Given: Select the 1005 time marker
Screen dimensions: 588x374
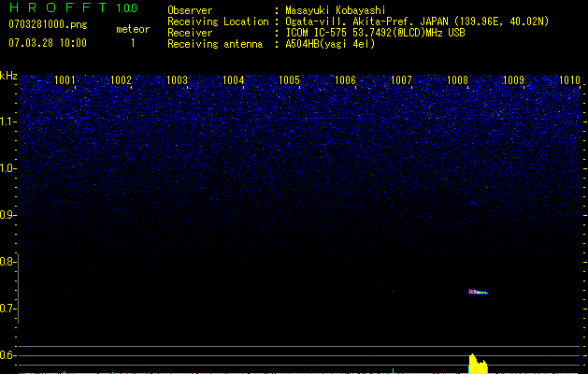Looking at the screenshot, I should click(289, 80).
